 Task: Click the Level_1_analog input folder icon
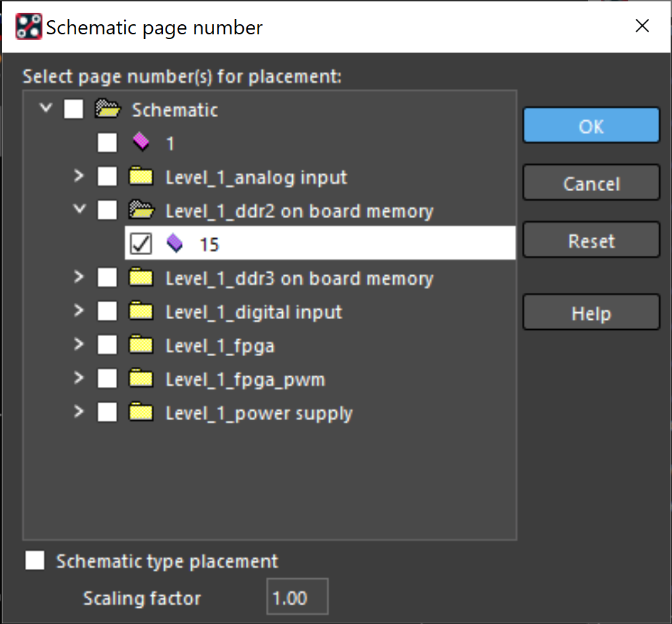pos(141,176)
